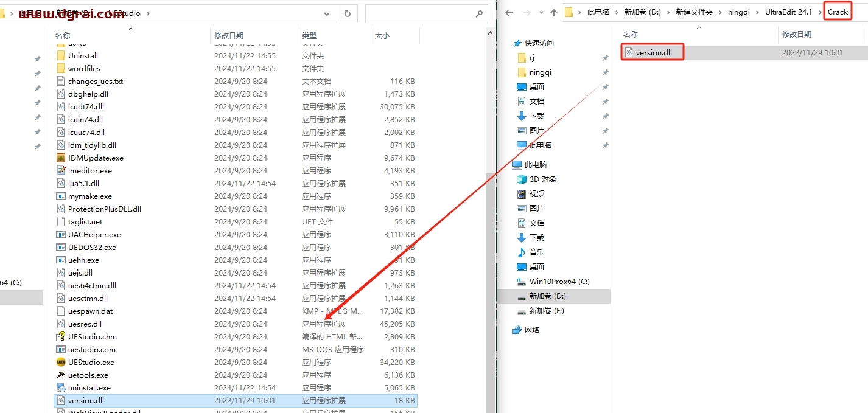This screenshot has width=868, height=413.
Task: Select uestudio.com file name
Action: 92,349
